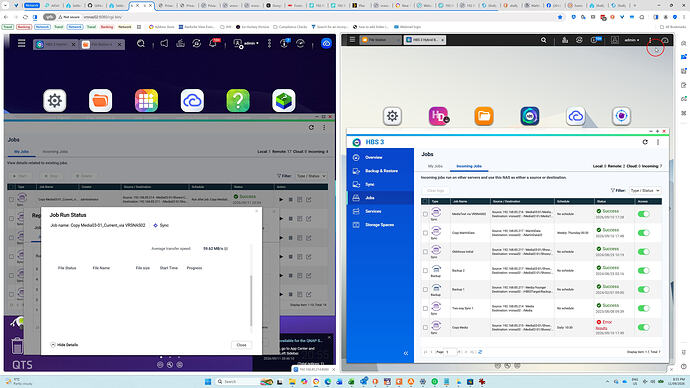This screenshot has width=690, height=388.
Task: Open the green Help question mark app icon
Action: 238,100
